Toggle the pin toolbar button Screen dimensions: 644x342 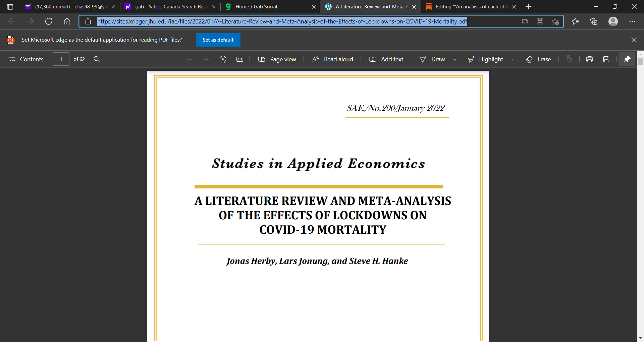click(x=627, y=59)
